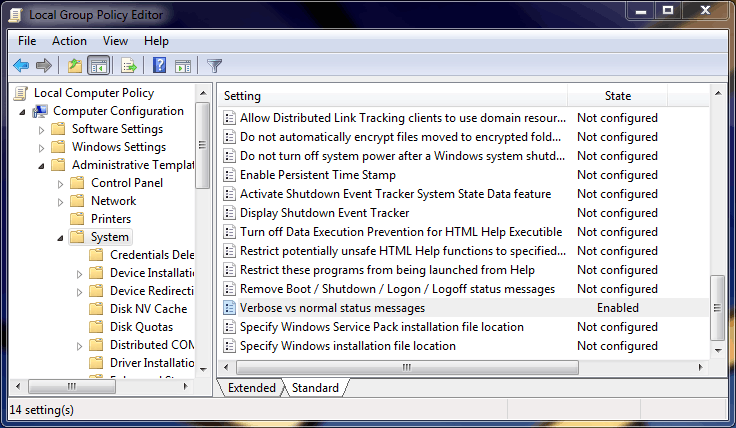This screenshot has height=428, width=736.
Task: Expand the Network tree node
Action: coord(60,202)
